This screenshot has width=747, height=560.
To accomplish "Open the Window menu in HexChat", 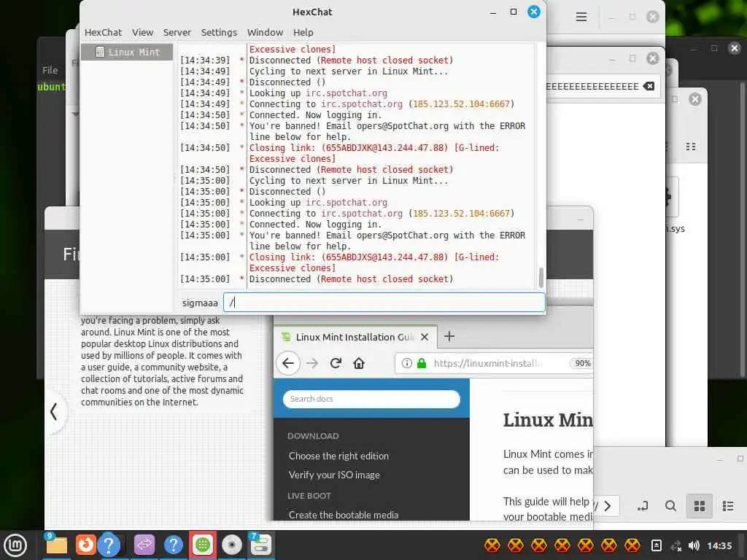I will click(x=265, y=32).
